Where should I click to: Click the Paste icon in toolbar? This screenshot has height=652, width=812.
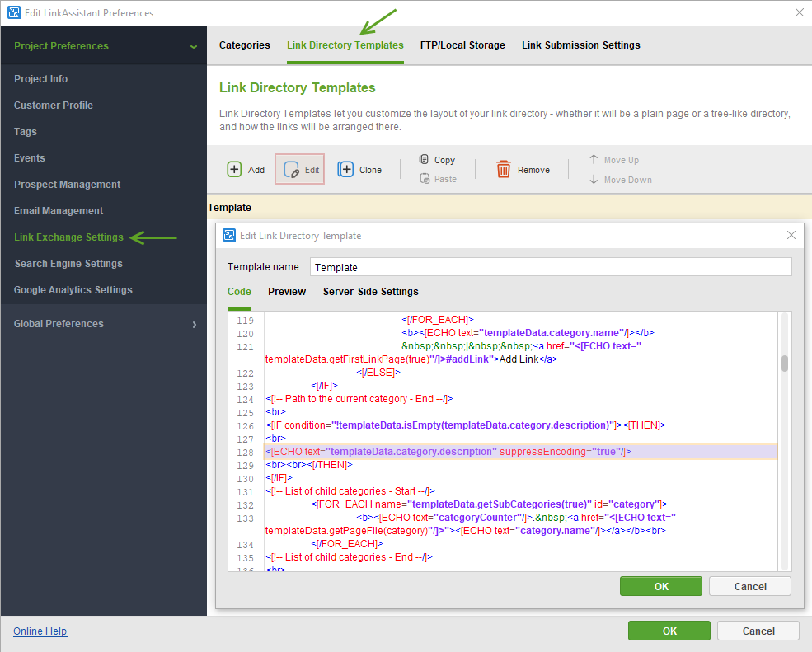pos(425,179)
